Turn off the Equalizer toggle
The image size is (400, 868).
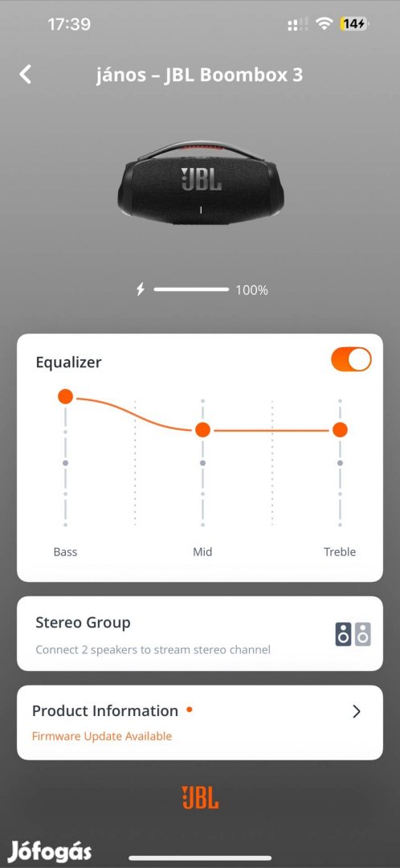click(x=351, y=359)
